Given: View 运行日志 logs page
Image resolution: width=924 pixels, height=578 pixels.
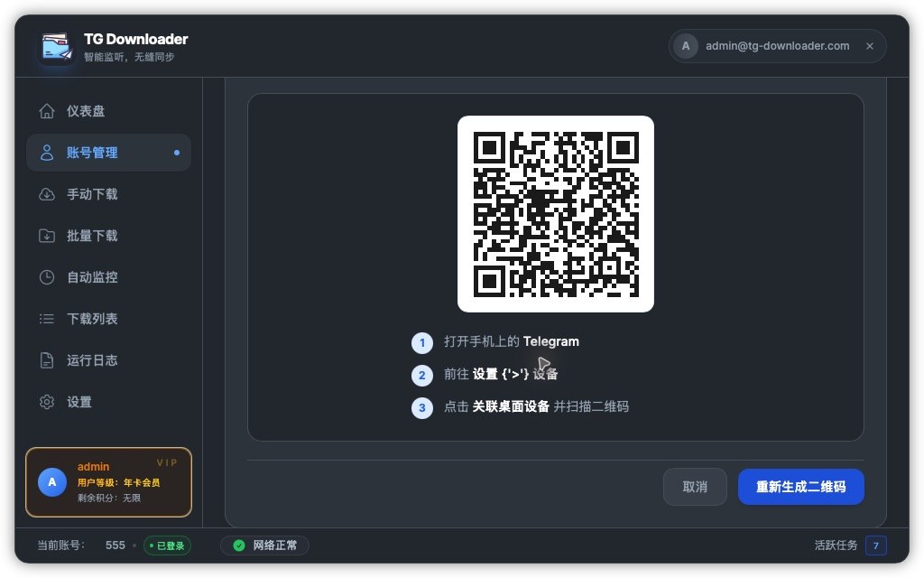Looking at the screenshot, I should (x=108, y=360).
